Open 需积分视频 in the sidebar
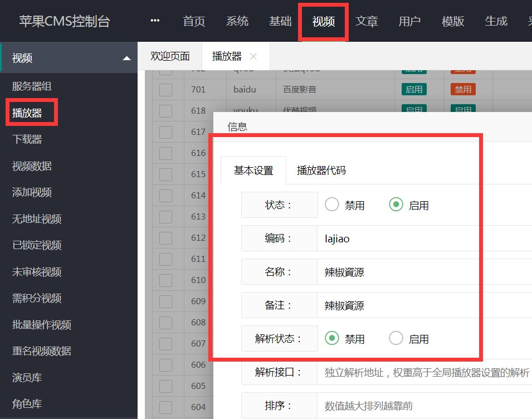Screen dimensions: 532x419 [x=37, y=298]
